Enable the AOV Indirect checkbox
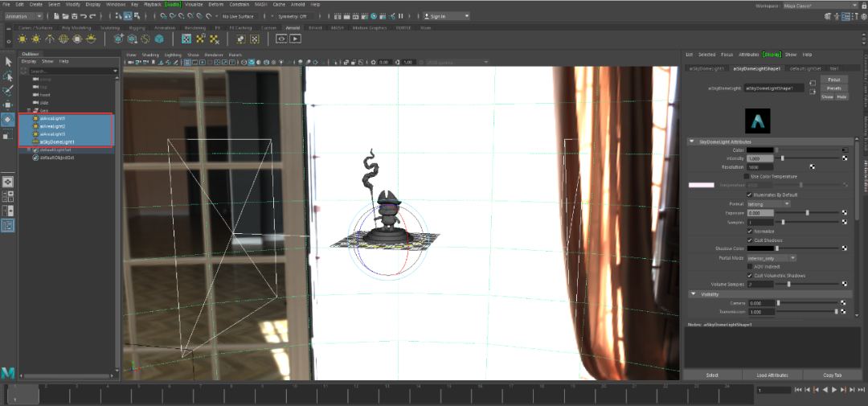Image resolution: width=868 pixels, height=406 pixels. (750, 266)
